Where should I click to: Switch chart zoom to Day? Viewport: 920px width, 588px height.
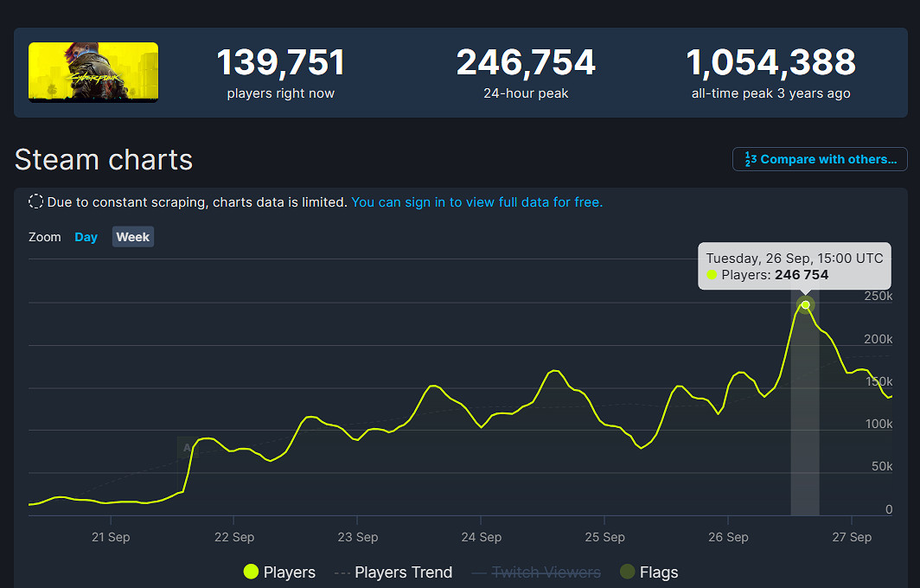point(86,236)
